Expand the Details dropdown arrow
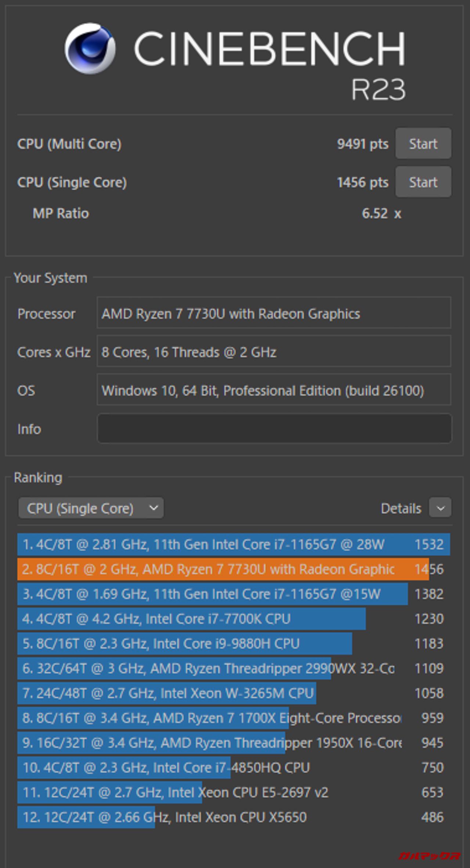This screenshot has width=470, height=868. pos(440,508)
